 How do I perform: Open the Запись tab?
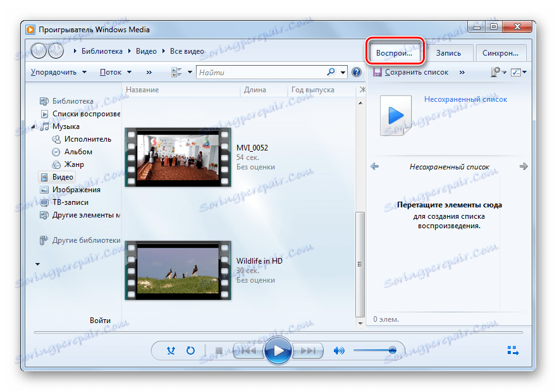point(448,53)
